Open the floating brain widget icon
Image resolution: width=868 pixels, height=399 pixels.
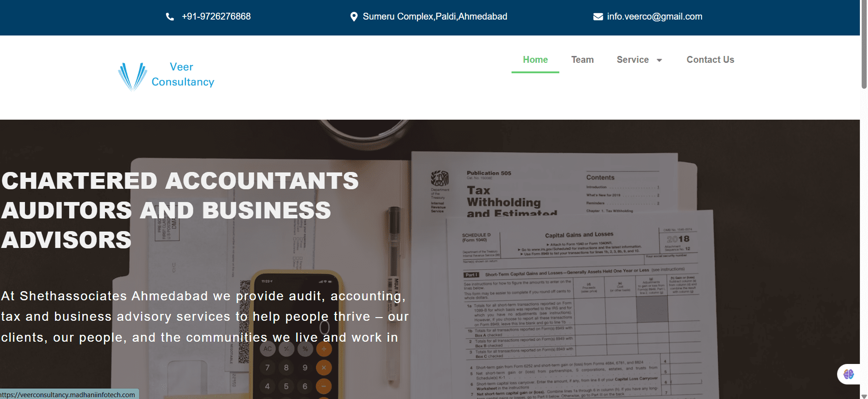[x=848, y=374]
